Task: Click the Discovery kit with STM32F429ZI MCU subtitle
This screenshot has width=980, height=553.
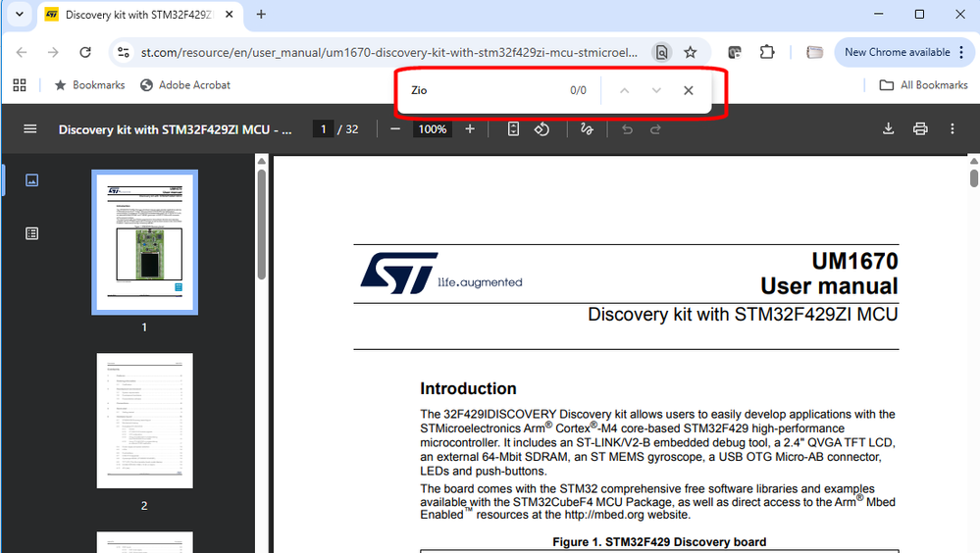Action: pos(743,315)
